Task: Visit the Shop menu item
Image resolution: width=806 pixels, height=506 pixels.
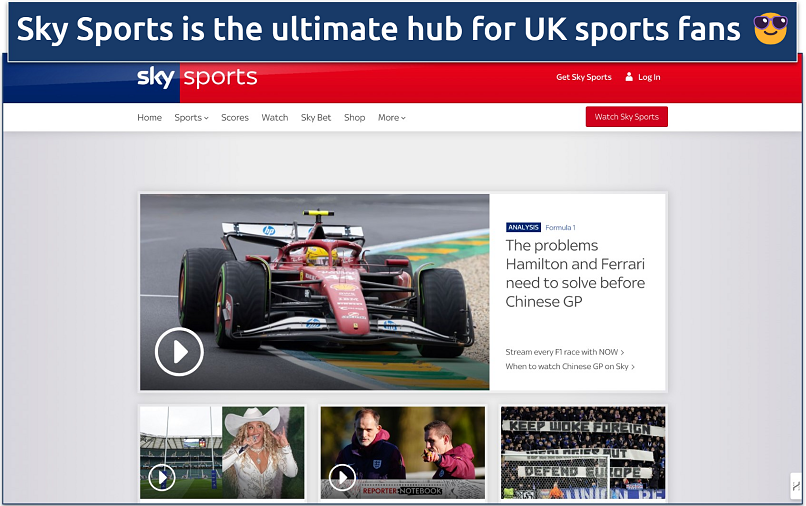Action: point(355,117)
